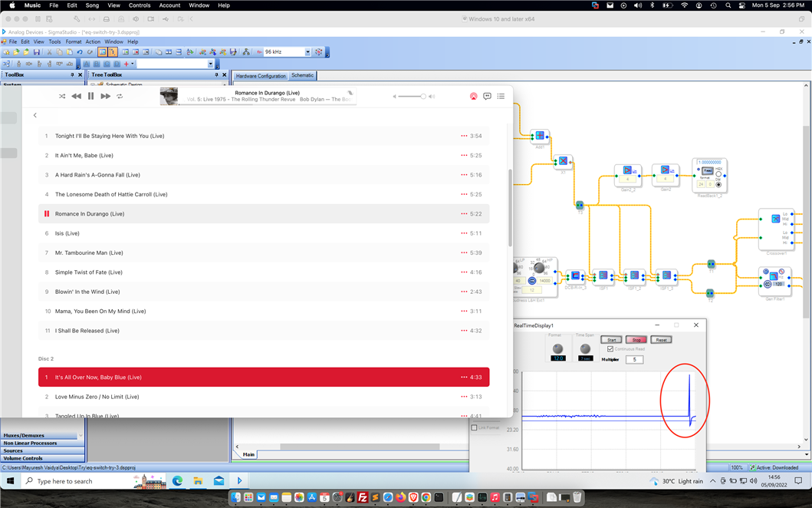
Task: Expand the Sources toolbox category
Action: pyautogui.click(x=42, y=450)
